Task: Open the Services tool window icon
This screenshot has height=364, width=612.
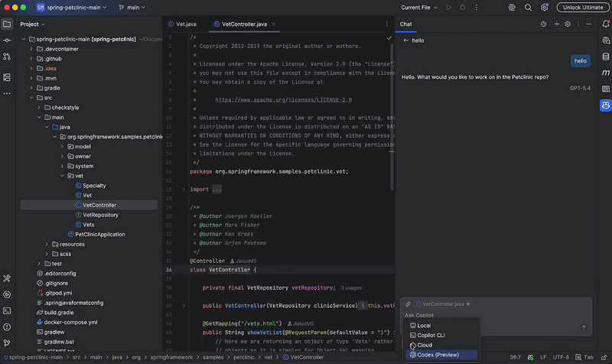Action: 7,294
